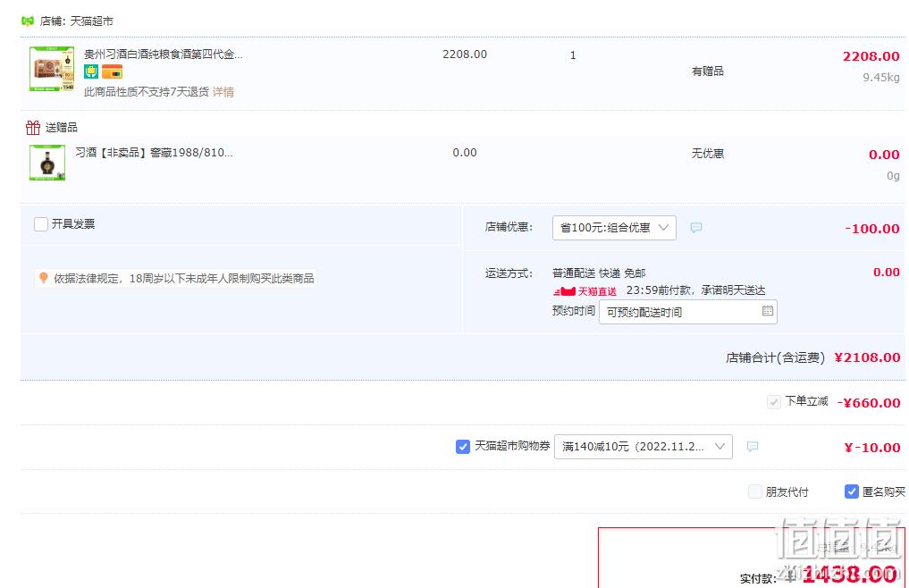Click the ¥-10.00 coupon amount
The height and width of the screenshot is (588, 909).
click(x=871, y=448)
